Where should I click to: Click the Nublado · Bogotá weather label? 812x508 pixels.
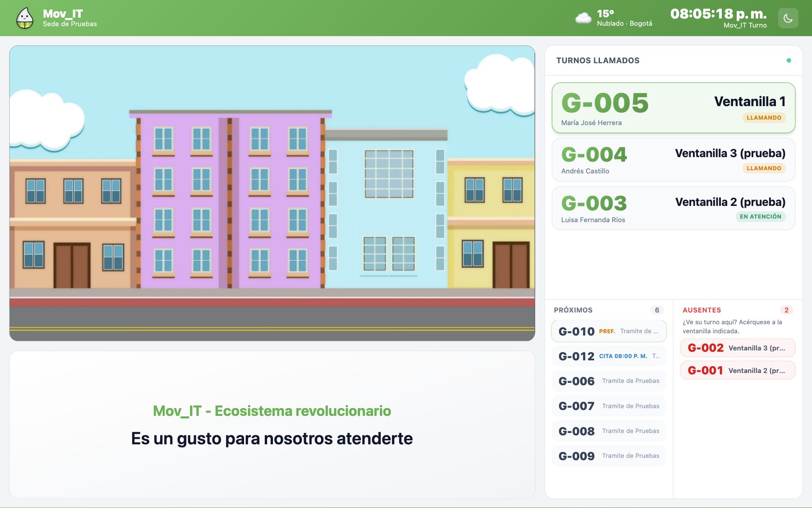tap(624, 23)
